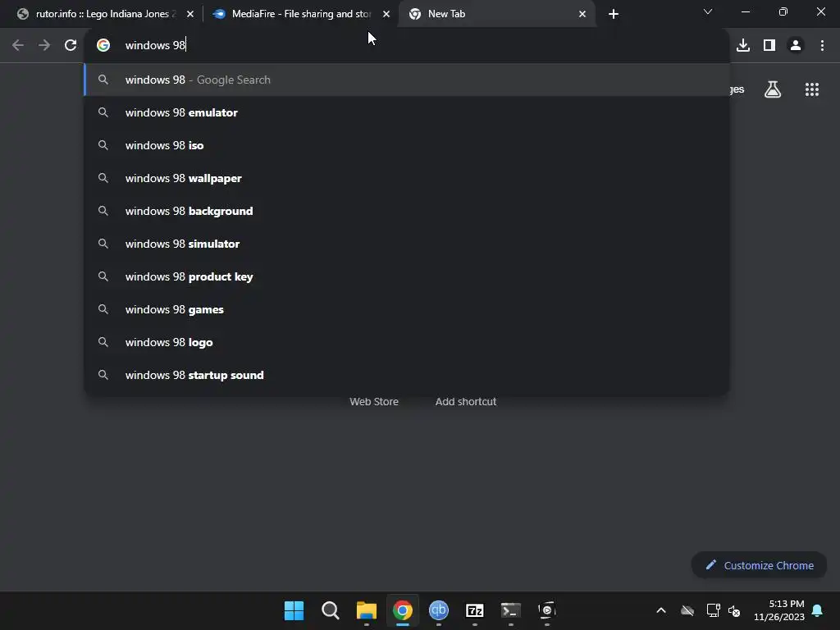
Task: Select suggestion windows 98 background
Action: pyautogui.click(x=407, y=211)
